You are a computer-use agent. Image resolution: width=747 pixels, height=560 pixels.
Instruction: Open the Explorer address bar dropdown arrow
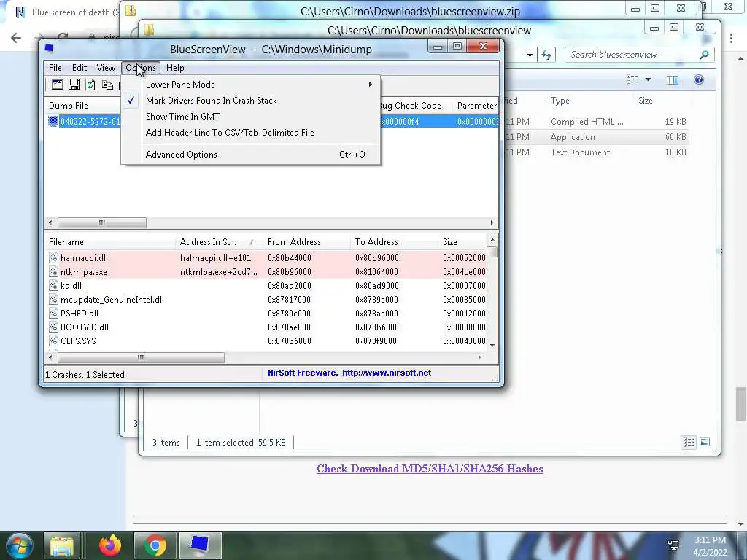(x=530, y=55)
